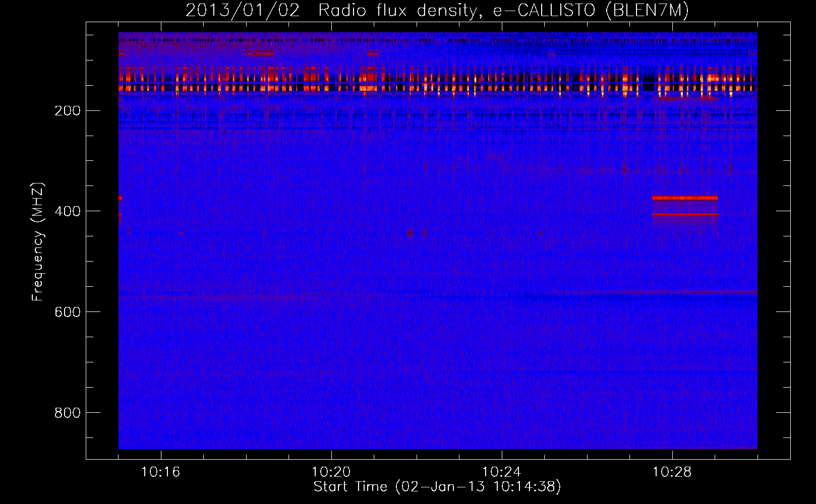Click the plot title mentioning e-CALLISTO (BLEN7M)
This screenshot has height=504, width=816.
(437, 10)
